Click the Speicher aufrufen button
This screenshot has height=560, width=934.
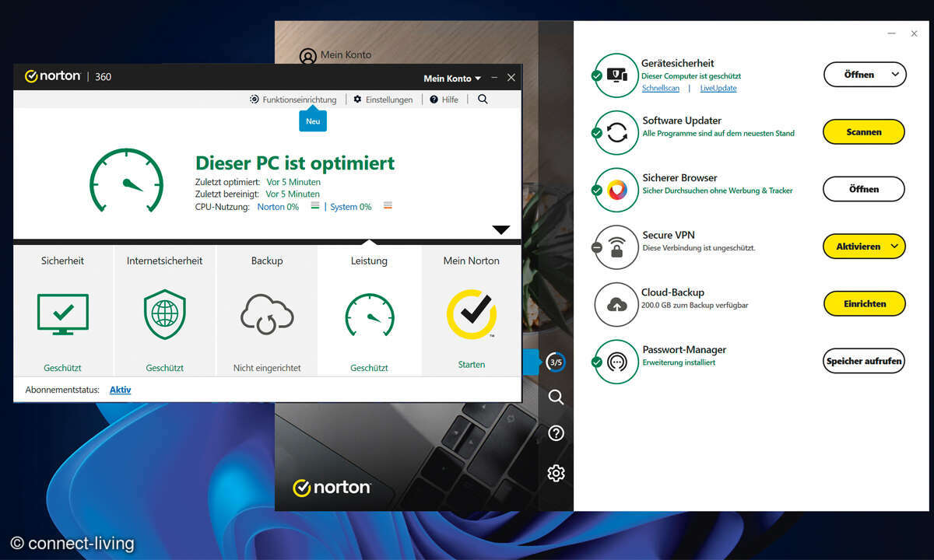pyautogui.click(x=864, y=361)
